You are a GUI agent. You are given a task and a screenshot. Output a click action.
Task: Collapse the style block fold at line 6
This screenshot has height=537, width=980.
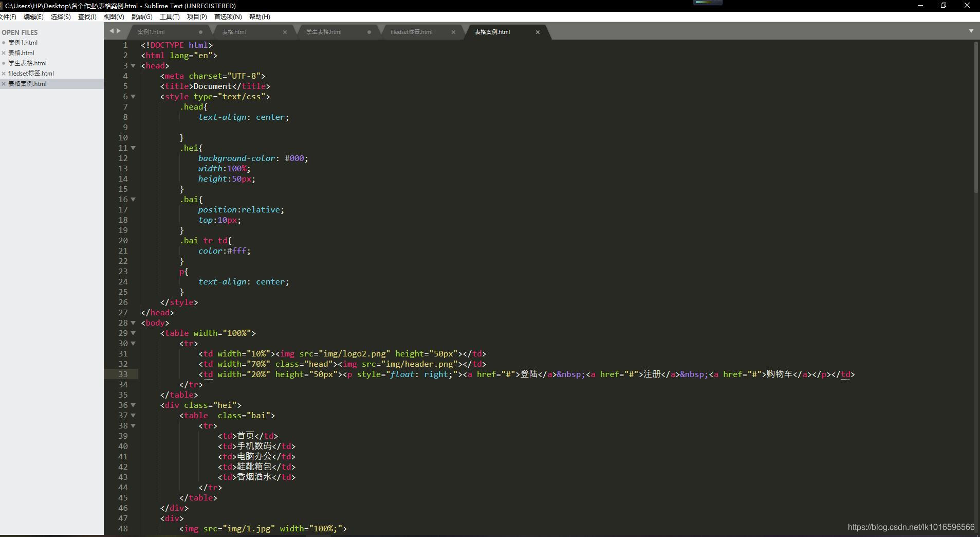(133, 97)
